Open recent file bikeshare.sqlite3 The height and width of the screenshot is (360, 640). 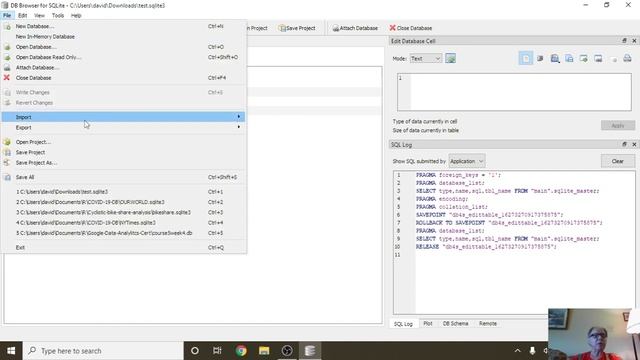[123, 213]
